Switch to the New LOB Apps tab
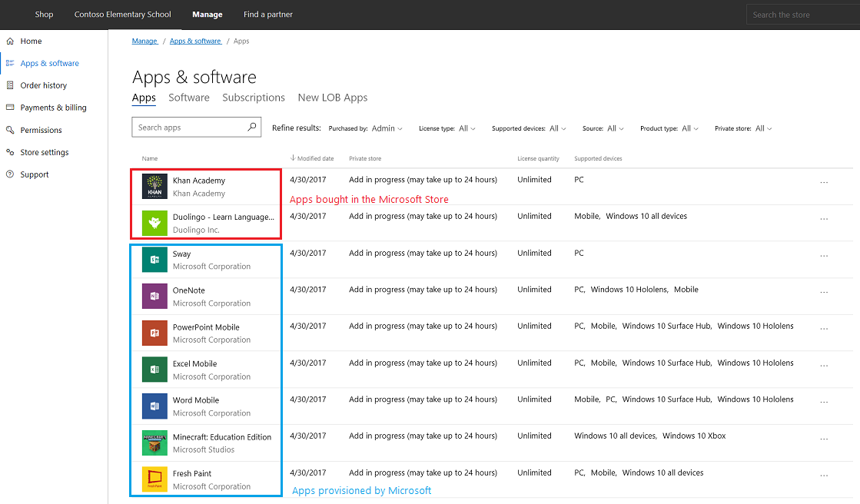Image resolution: width=860 pixels, height=504 pixels. point(333,98)
